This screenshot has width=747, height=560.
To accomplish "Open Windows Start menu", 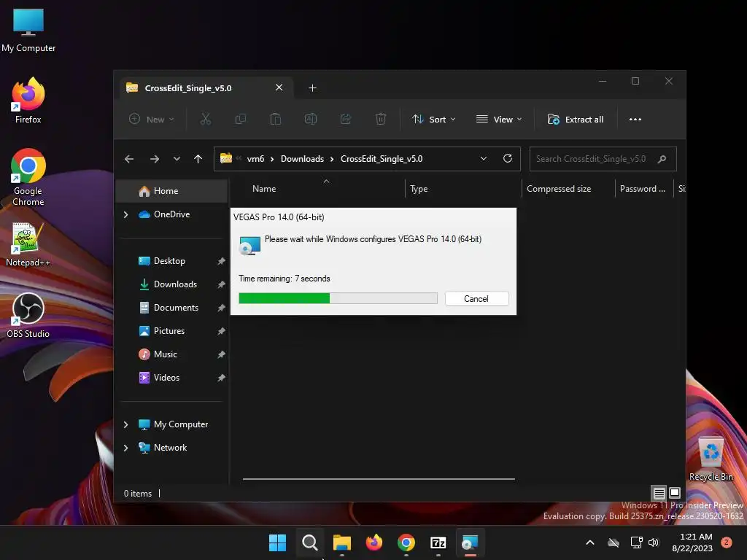I will pyautogui.click(x=277, y=542).
